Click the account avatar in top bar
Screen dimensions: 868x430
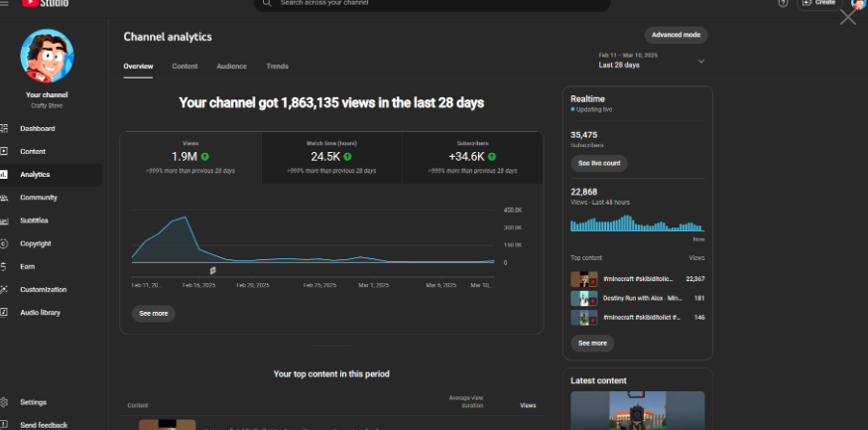click(x=859, y=3)
